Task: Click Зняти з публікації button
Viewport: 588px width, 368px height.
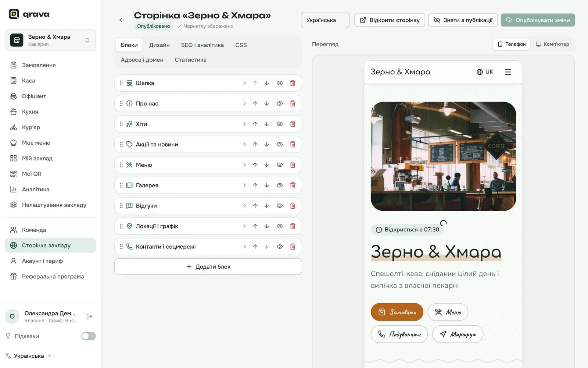Action: [x=463, y=20]
